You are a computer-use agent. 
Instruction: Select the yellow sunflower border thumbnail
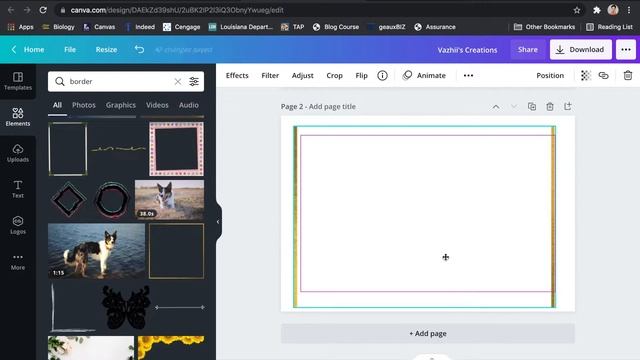[171, 348]
